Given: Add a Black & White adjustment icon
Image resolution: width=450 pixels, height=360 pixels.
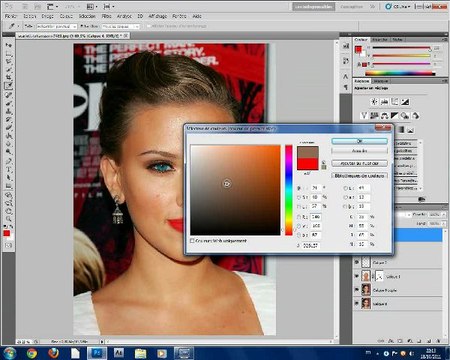Looking at the screenshot, I should tap(395, 116).
